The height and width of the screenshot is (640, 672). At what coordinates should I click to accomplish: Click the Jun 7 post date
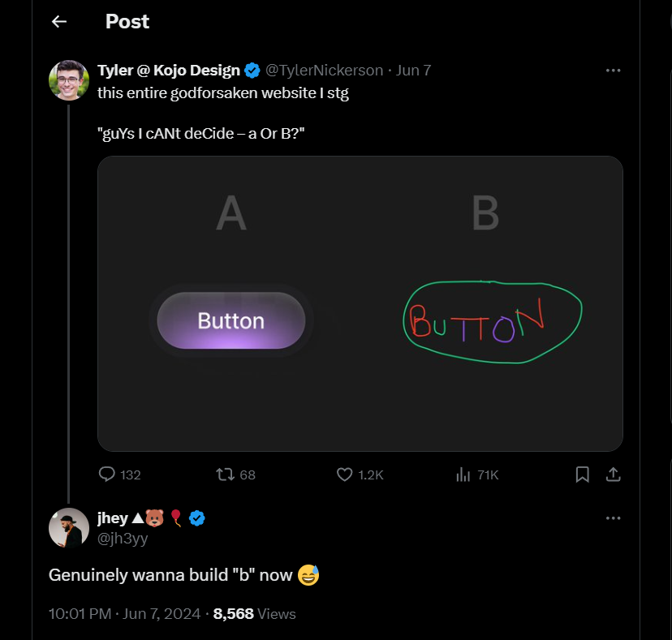coord(413,71)
